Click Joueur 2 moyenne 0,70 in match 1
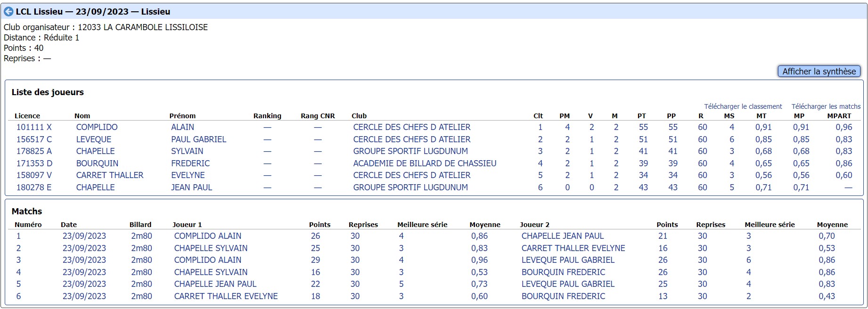868x309 pixels. pos(827,236)
